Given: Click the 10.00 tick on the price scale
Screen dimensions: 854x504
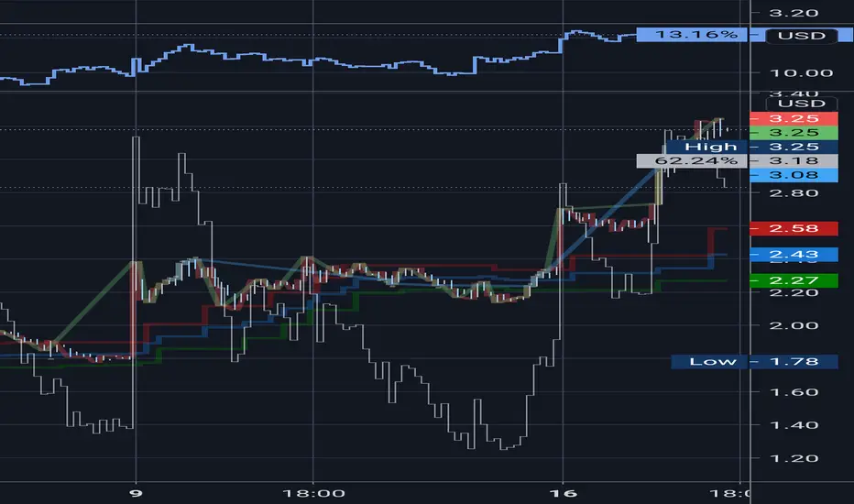Looking at the screenshot, I should tap(801, 73).
